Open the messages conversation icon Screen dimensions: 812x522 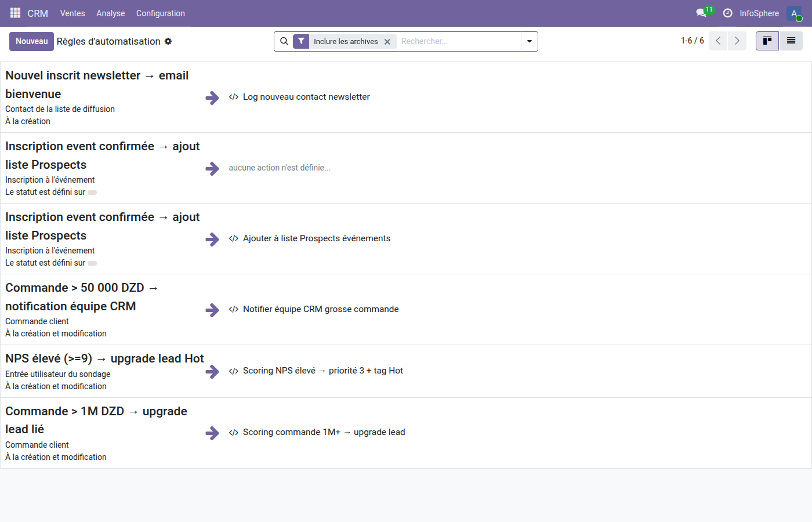point(701,13)
